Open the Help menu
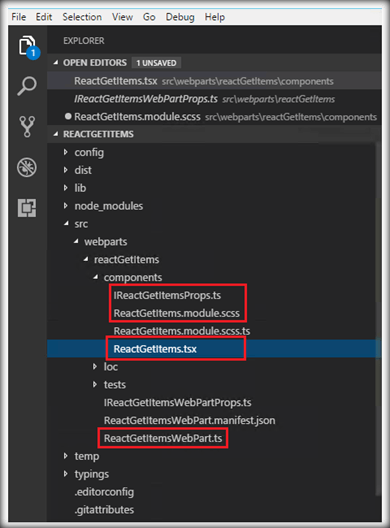The image size is (390, 528). [215, 17]
